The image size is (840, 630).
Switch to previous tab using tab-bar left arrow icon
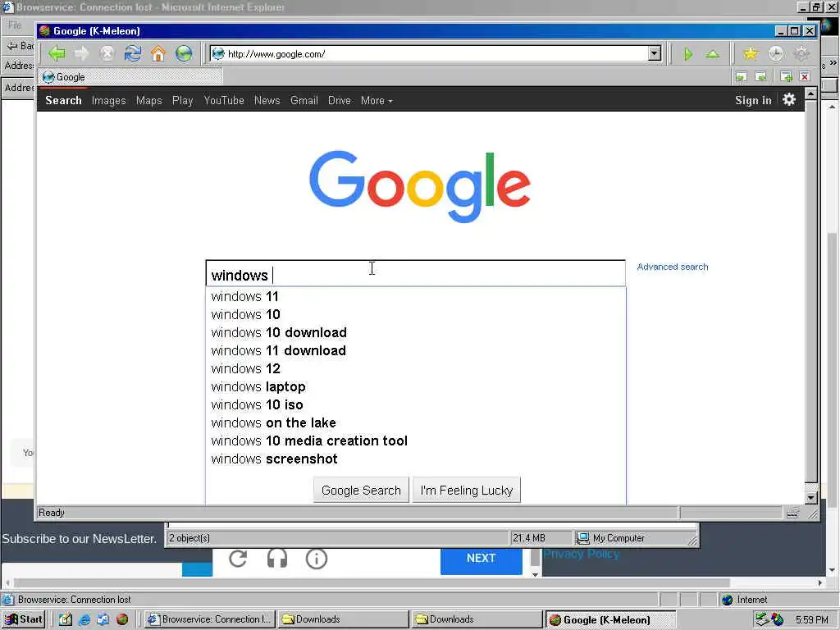point(741,77)
